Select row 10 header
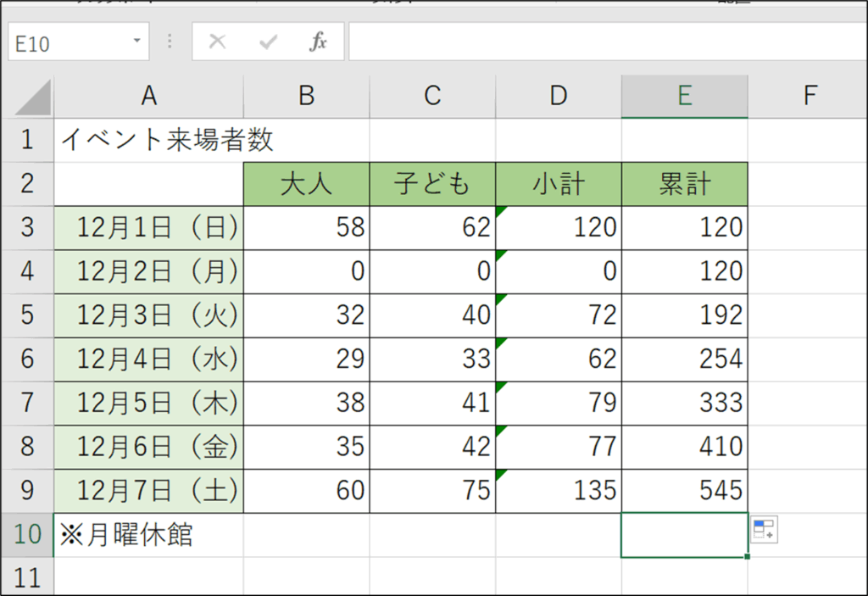 (x=27, y=534)
